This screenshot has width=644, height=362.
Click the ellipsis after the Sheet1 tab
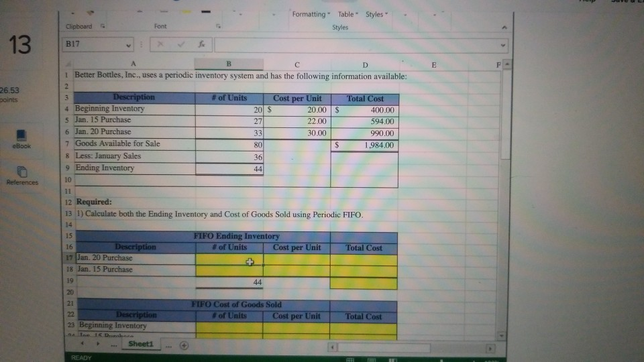click(x=168, y=346)
